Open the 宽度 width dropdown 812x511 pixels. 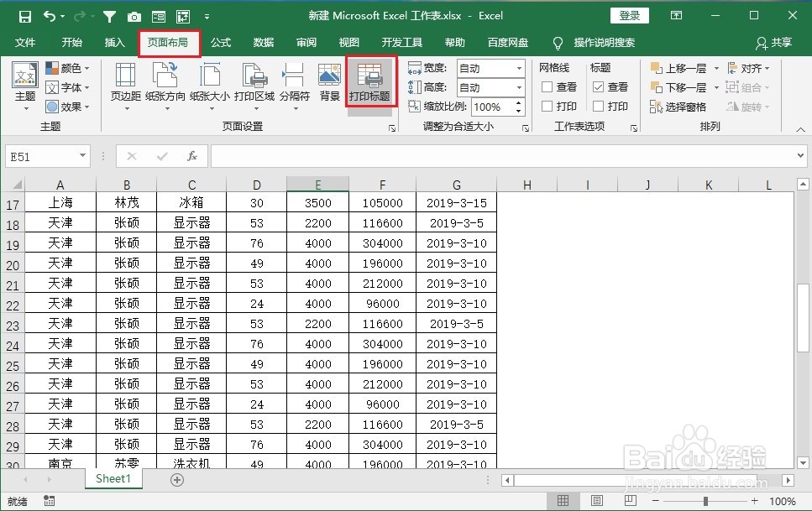coord(519,68)
